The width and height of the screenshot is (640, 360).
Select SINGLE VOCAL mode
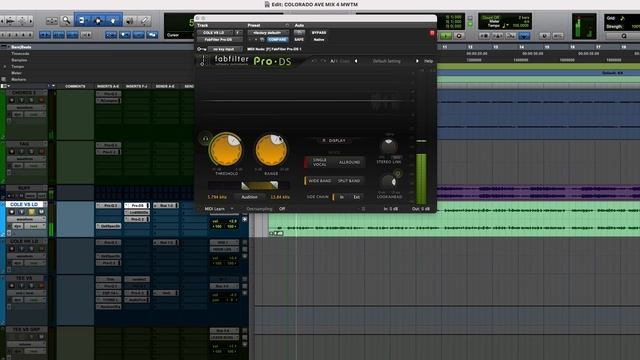(319, 162)
